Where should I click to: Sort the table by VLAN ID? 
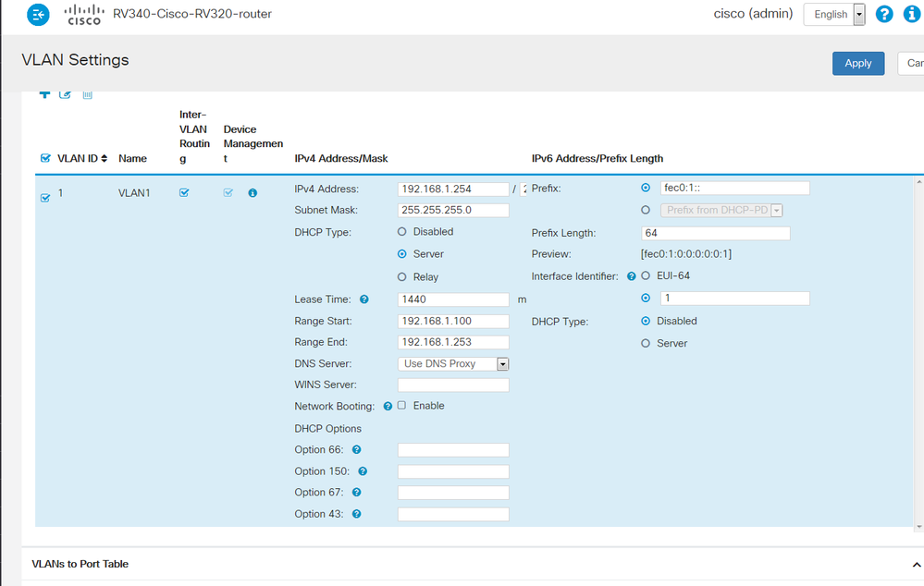[104, 159]
